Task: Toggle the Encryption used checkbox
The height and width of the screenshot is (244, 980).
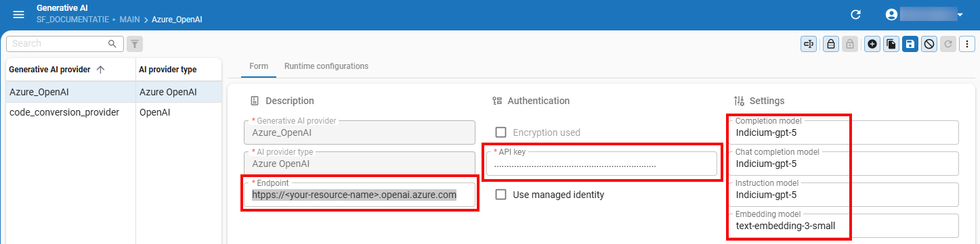Action: coord(501,132)
